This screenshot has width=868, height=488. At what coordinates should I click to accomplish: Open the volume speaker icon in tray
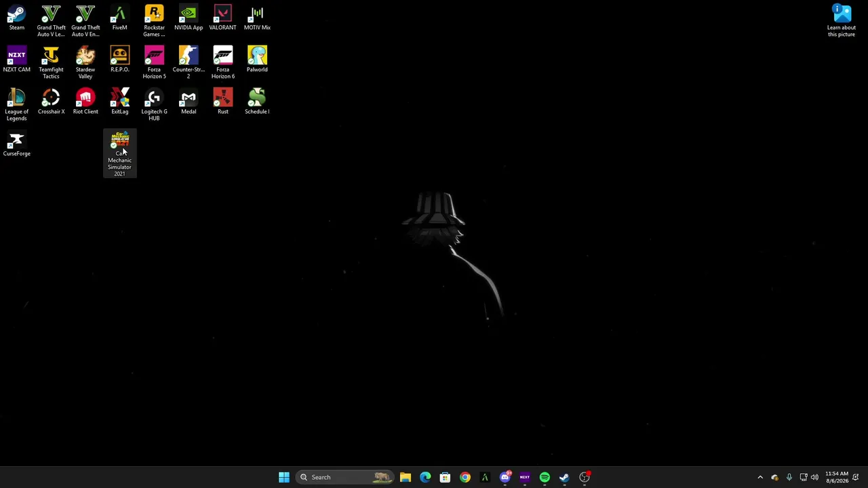point(814,477)
